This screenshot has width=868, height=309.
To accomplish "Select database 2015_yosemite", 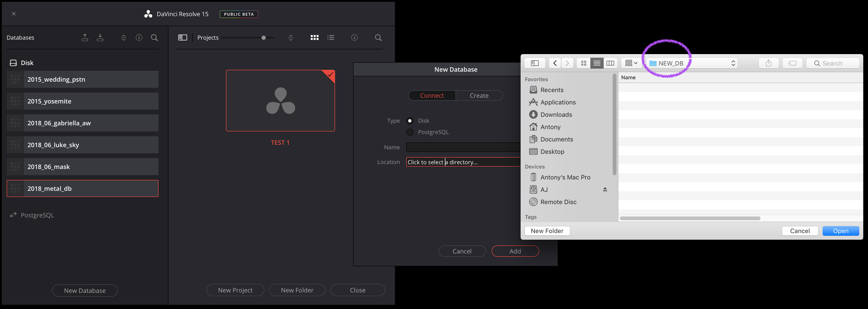I will [83, 101].
